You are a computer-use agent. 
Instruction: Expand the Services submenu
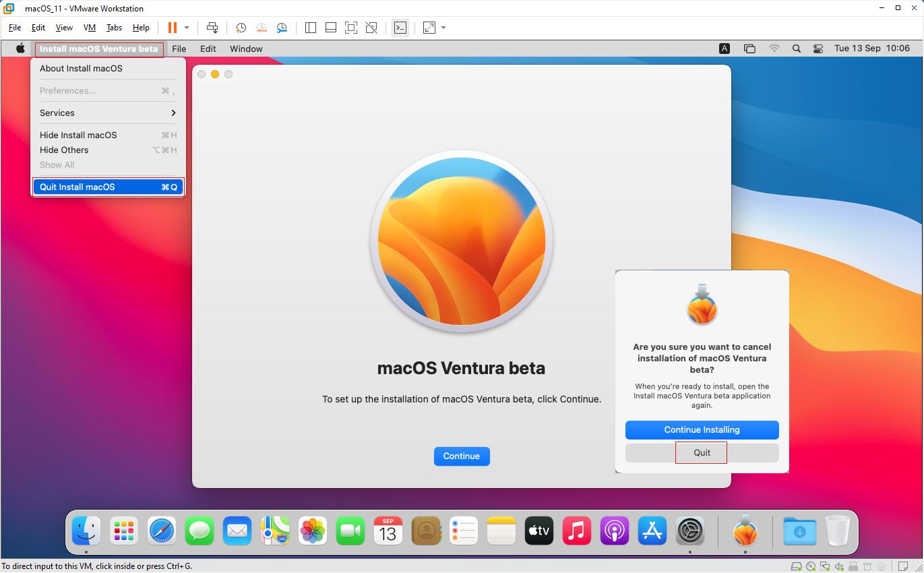[x=108, y=113]
